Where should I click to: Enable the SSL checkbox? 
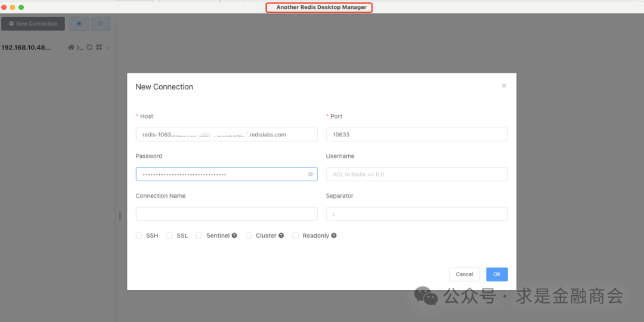coord(169,236)
